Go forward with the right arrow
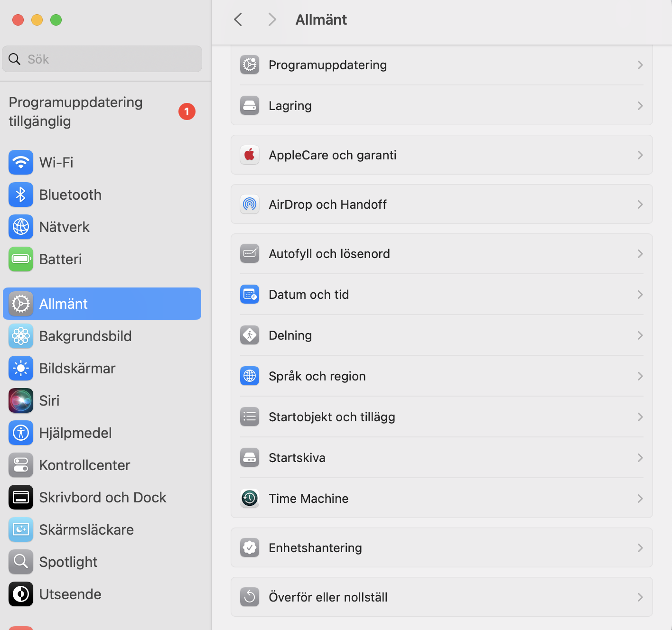The width and height of the screenshot is (672, 630). 272,19
